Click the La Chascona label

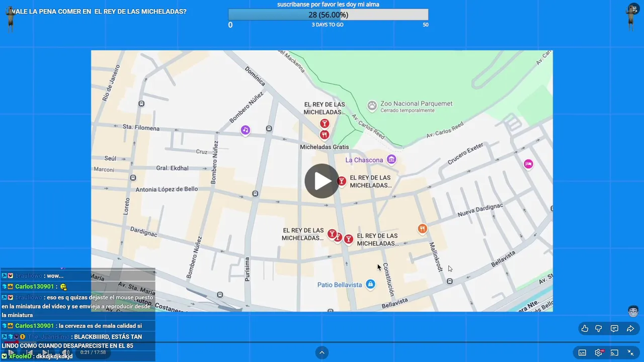364,160
